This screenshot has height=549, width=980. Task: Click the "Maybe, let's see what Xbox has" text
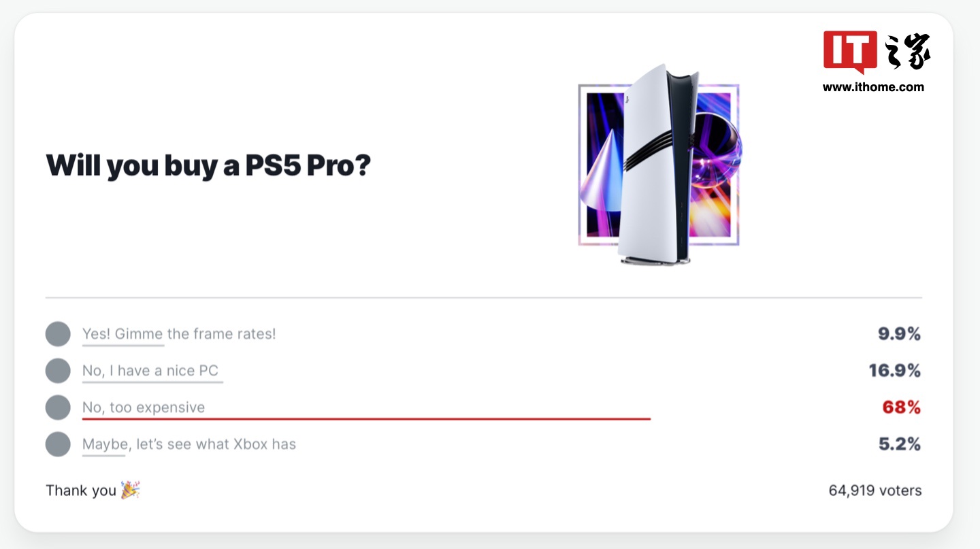pyautogui.click(x=189, y=444)
